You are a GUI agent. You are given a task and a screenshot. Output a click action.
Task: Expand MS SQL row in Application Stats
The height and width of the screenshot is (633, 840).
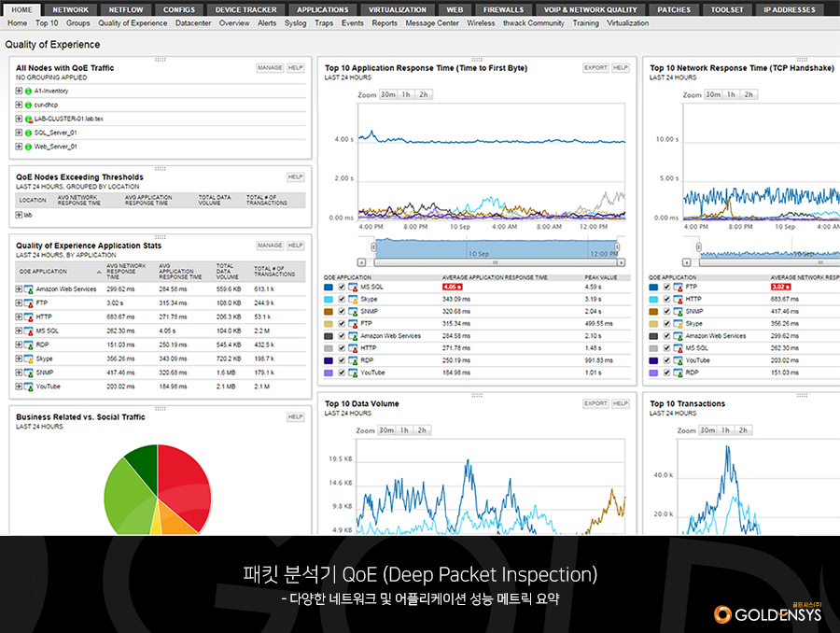click(19, 331)
